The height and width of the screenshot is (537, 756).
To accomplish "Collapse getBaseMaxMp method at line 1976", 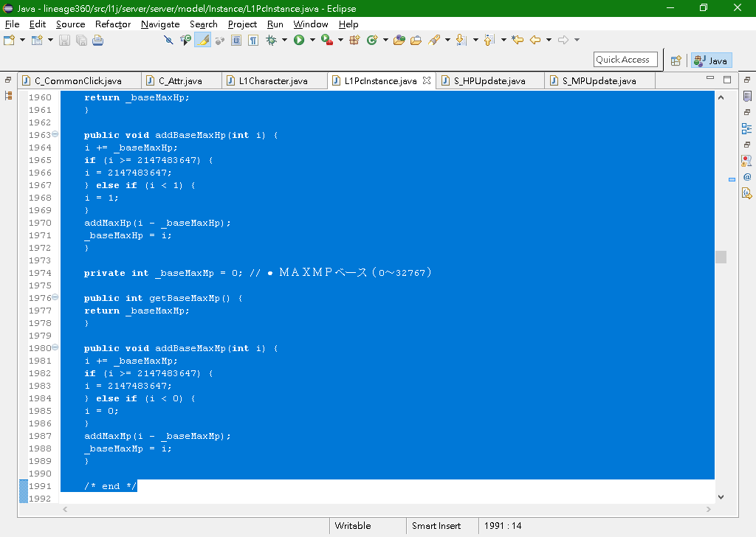I will [55, 297].
